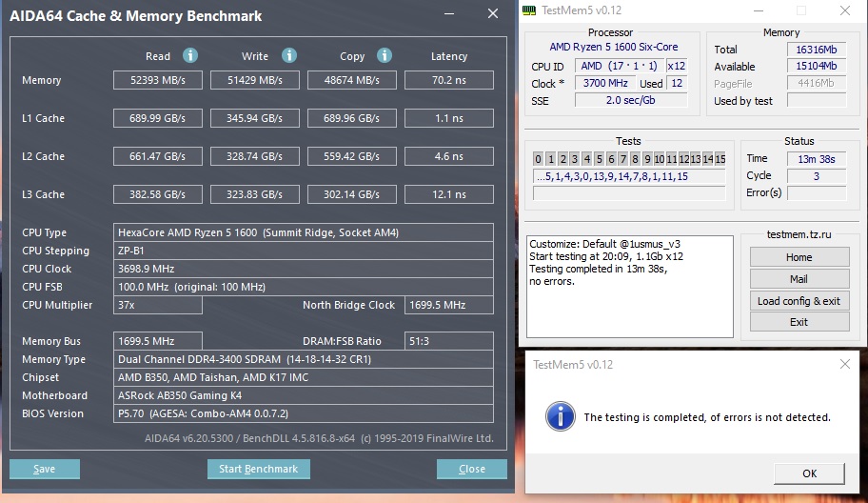Click the CPU Multiplier value 37x
The image size is (868, 503).
pyautogui.click(x=158, y=305)
